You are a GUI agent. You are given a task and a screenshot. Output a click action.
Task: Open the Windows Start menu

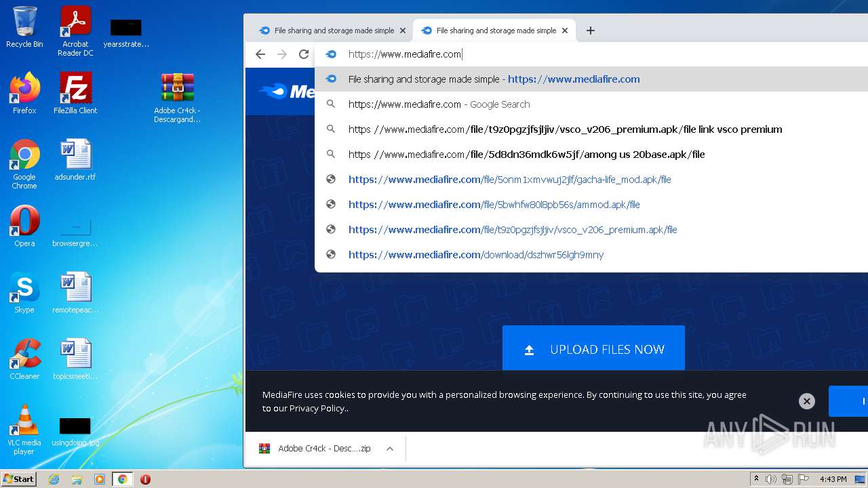pyautogui.click(x=19, y=479)
